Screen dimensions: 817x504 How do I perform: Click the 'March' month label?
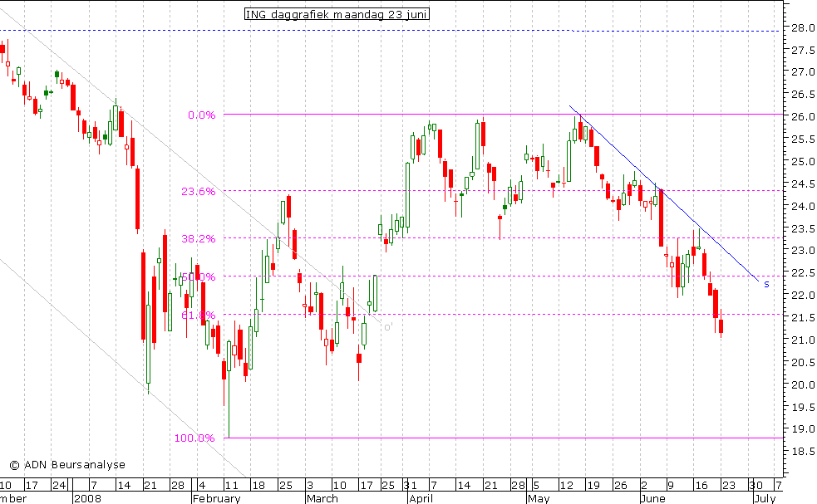coord(322,498)
